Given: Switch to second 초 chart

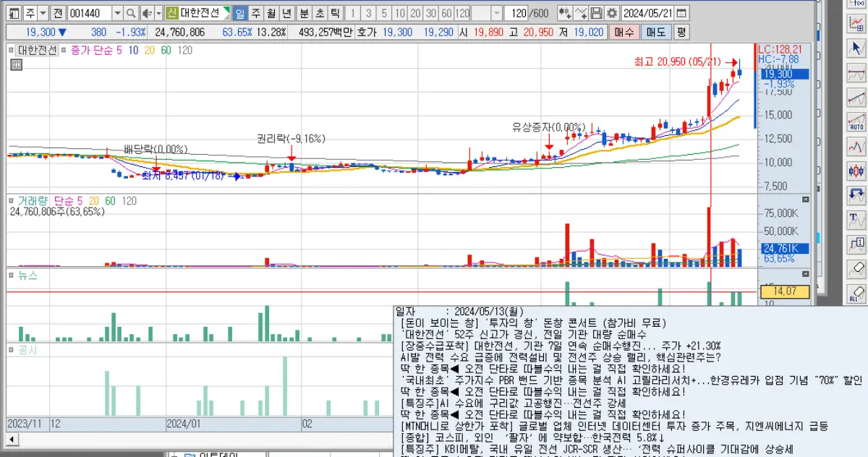Looking at the screenshot, I should [320, 14].
